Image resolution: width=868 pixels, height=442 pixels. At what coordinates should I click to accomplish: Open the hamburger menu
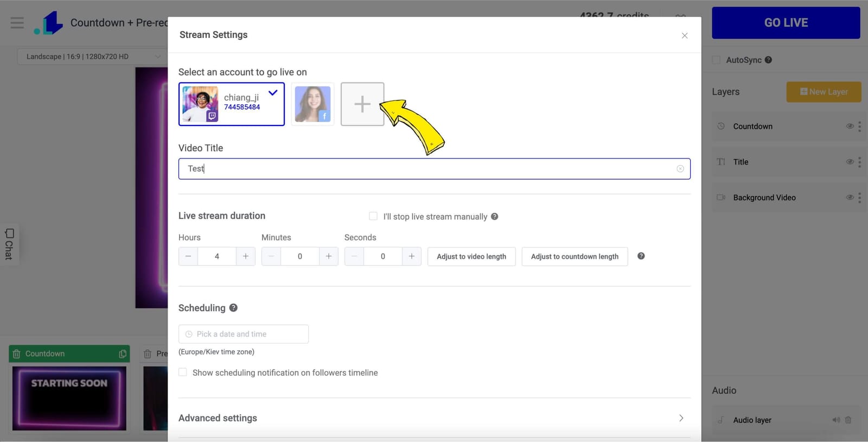coord(17,23)
